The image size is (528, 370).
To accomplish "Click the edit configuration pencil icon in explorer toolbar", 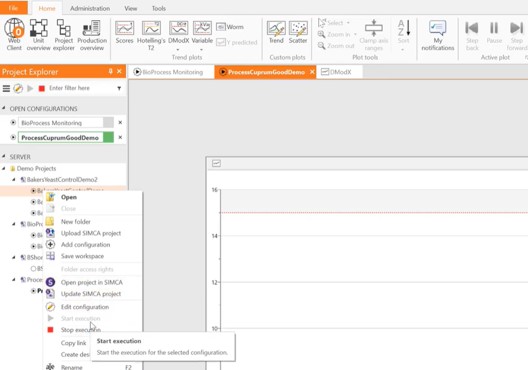I will point(18,89).
